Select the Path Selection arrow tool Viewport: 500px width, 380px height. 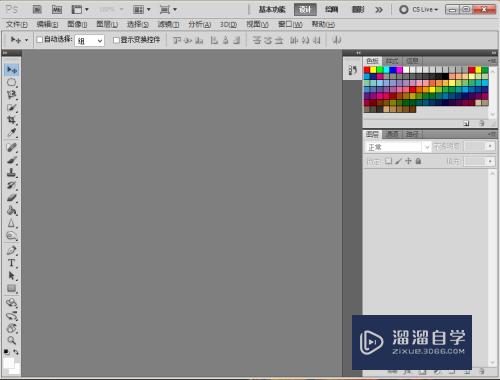point(12,276)
